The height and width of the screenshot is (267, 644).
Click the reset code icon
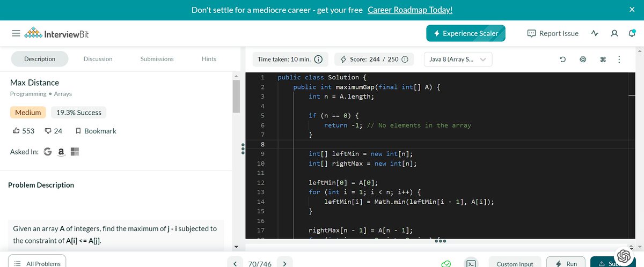562,59
